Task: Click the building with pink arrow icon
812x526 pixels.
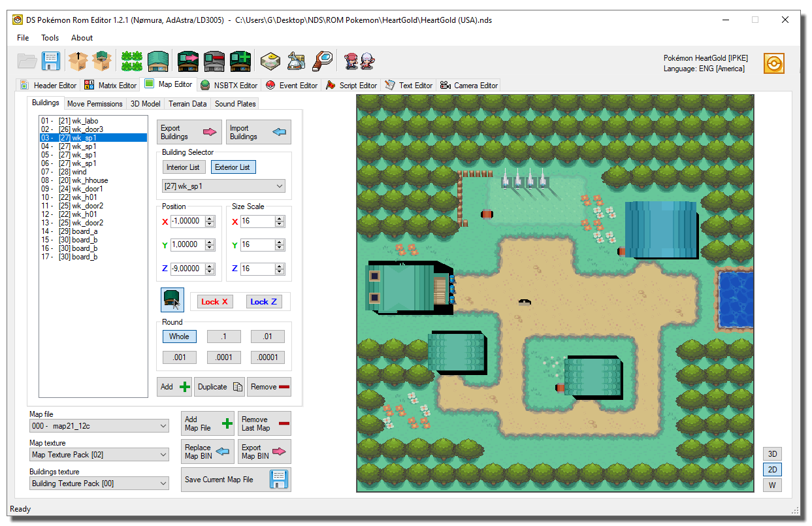Action: point(187,61)
